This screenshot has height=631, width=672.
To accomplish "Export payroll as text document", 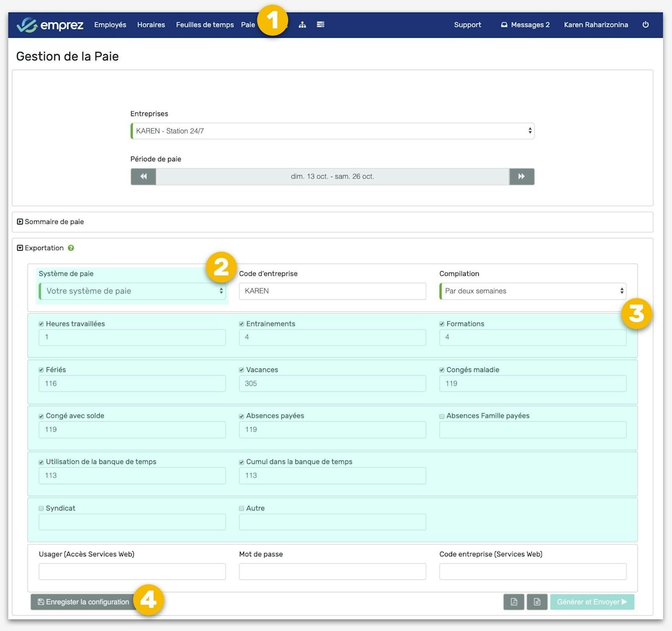I will [x=537, y=602].
